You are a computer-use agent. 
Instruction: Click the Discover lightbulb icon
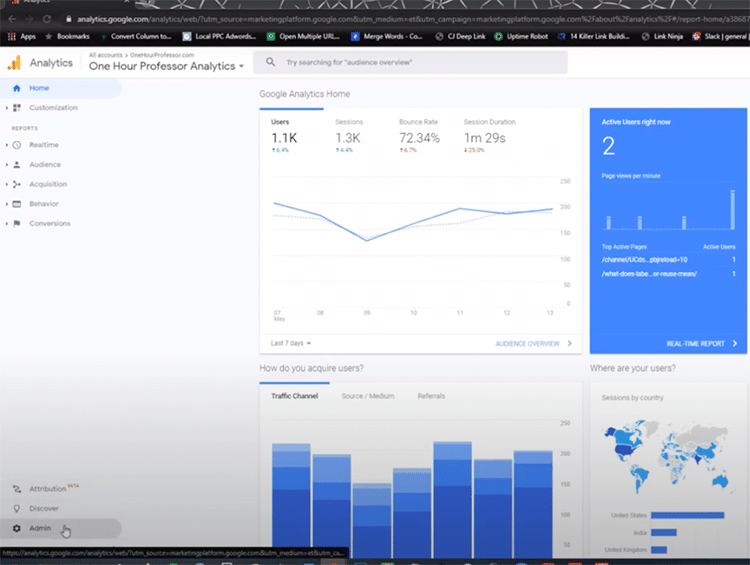point(16,508)
